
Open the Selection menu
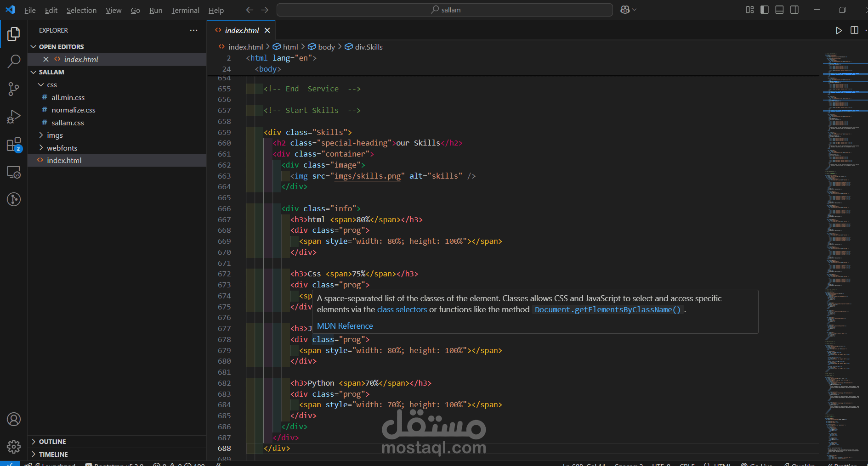pos(81,10)
